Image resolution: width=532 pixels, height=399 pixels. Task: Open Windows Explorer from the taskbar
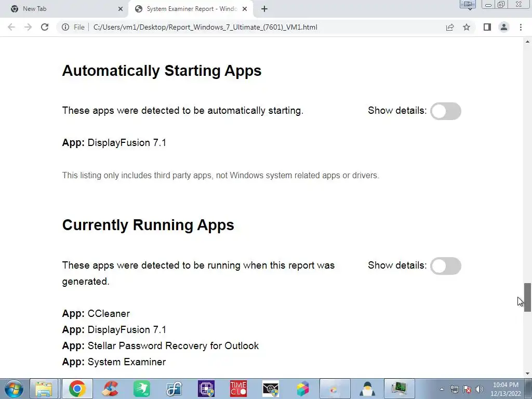click(44, 389)
